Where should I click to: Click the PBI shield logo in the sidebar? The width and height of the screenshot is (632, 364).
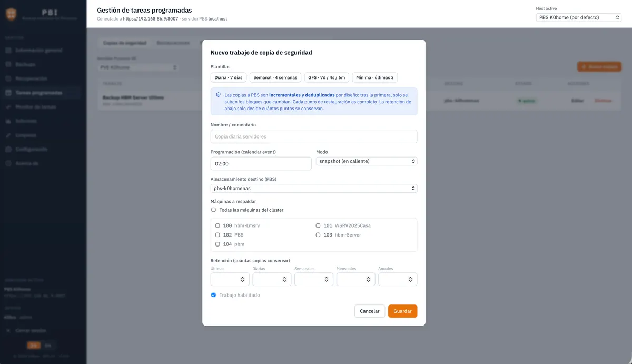coord(11,14)
